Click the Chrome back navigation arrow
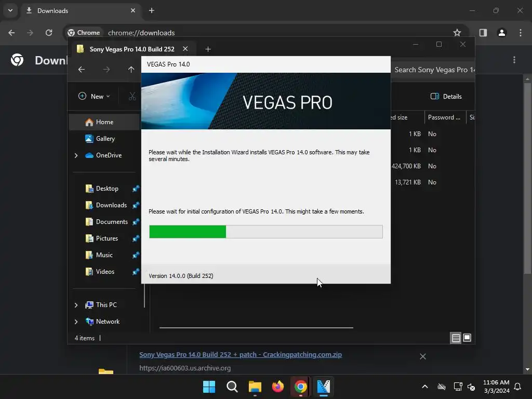532x399 pixels. (11, 33)
